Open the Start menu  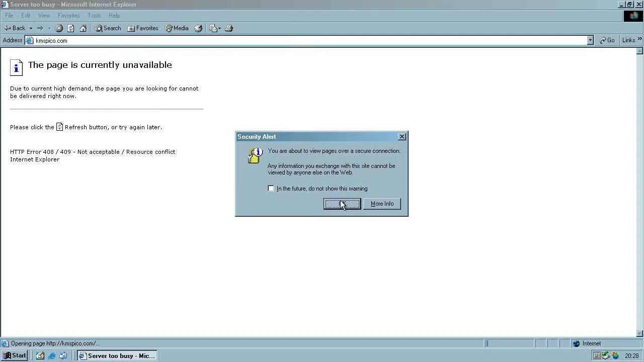coord(15,355)
